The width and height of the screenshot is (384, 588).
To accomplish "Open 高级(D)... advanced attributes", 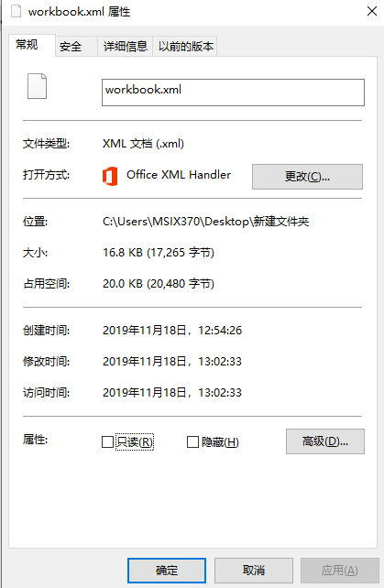I will point(325,441).
